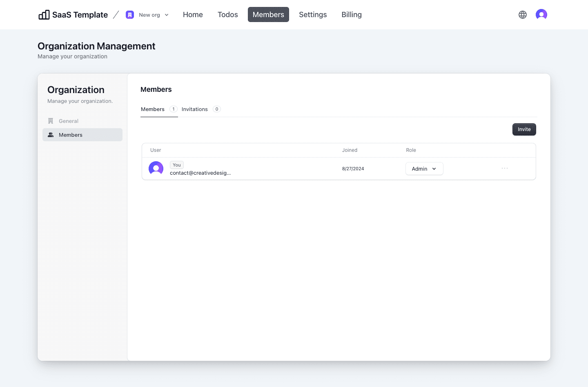Open the language globe icon

point(523,14)
